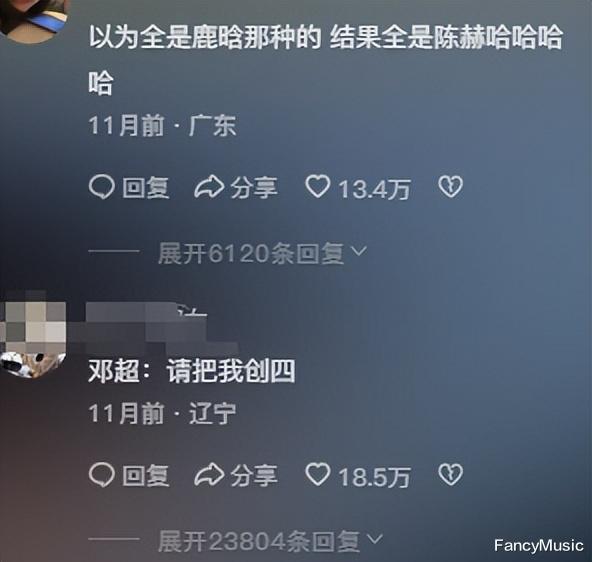Select the comment about 鹿晗 and 陈赫
The width and height of the screenshot is (592, 562).
[x=326, y=60]
